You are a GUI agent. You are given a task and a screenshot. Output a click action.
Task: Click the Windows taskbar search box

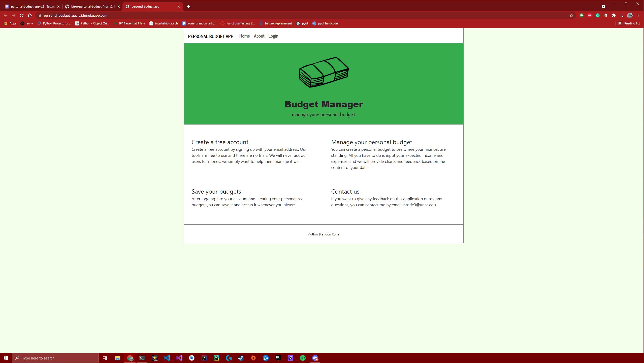coord(55,358)
